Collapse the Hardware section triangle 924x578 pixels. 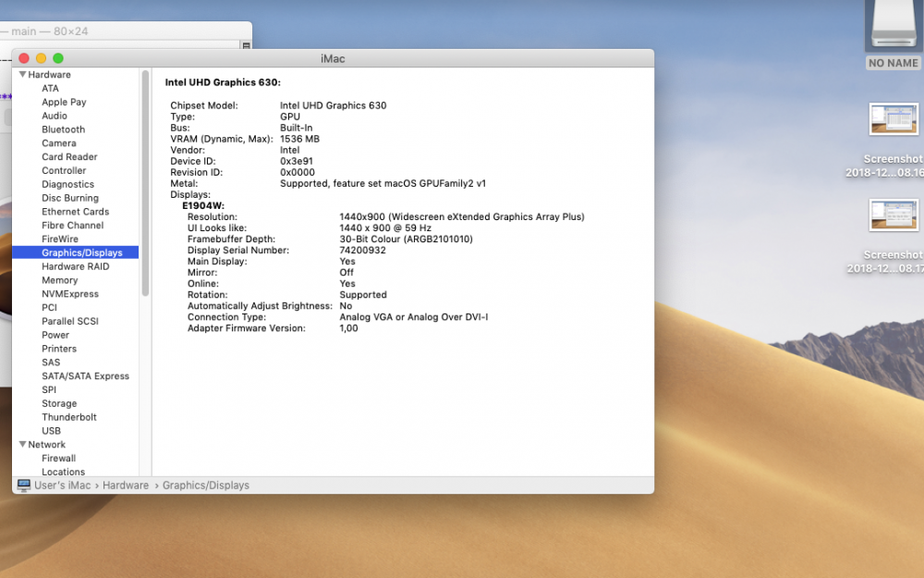tap(22, 75)
